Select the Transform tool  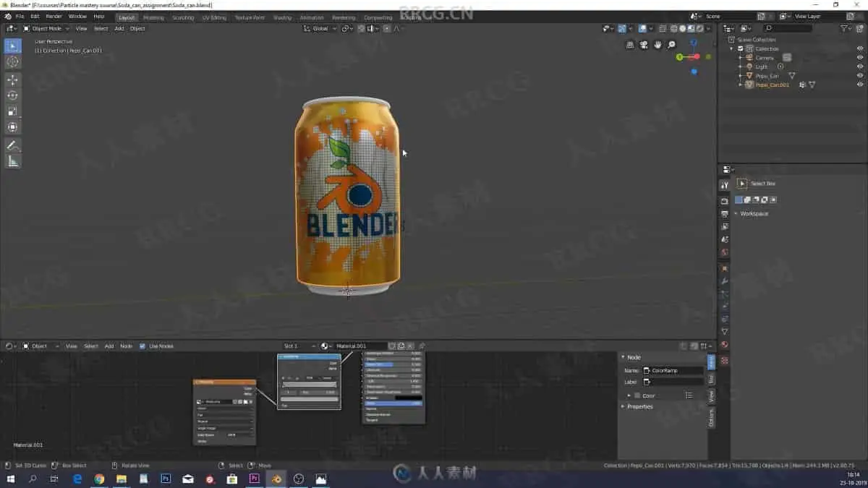[12, 127]
